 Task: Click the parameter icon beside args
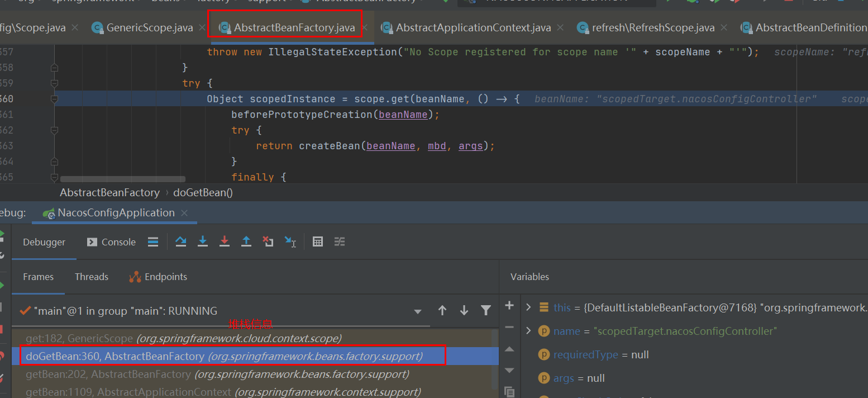543,378
